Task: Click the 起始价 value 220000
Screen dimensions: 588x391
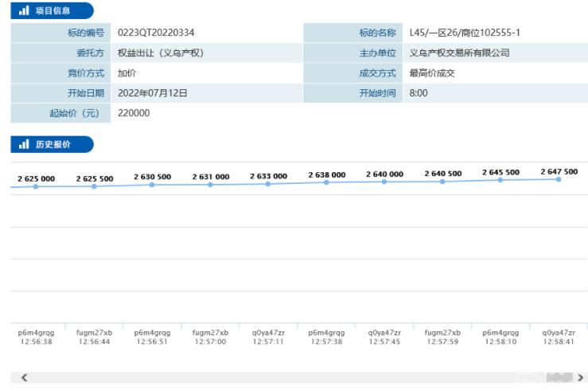Action: click(134, 113)
